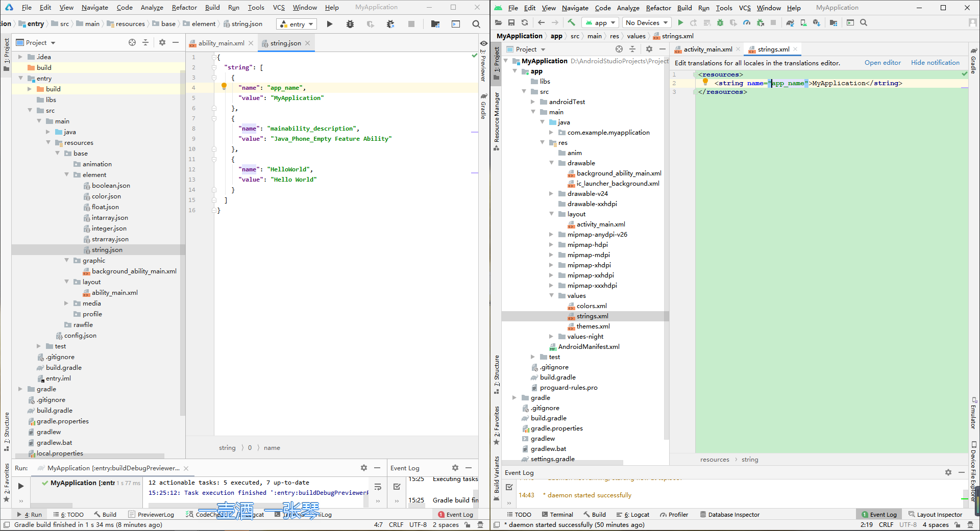Screen dimensions: 980x531
Task: Toggle the Resource Manager side tab in Android Studio
Action: point(497,121)
